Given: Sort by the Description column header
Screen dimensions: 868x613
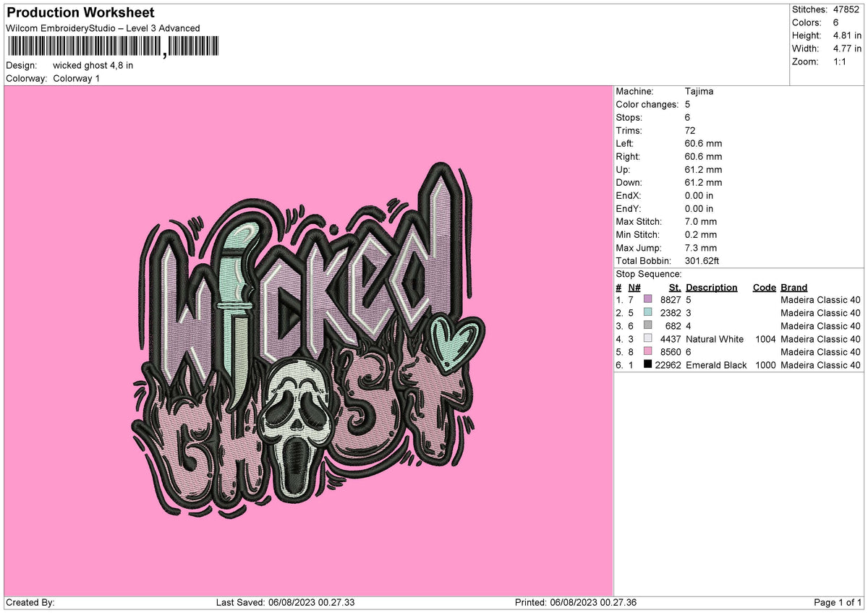Looking at the screenshot, I should [711, 287].
